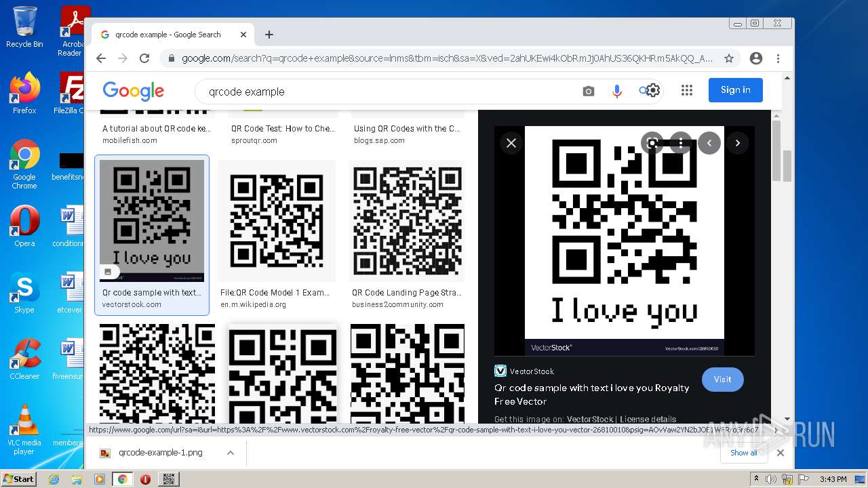Click Visit button for VectorStock
This screenshot has width=868, height=488.
[723, 380]
